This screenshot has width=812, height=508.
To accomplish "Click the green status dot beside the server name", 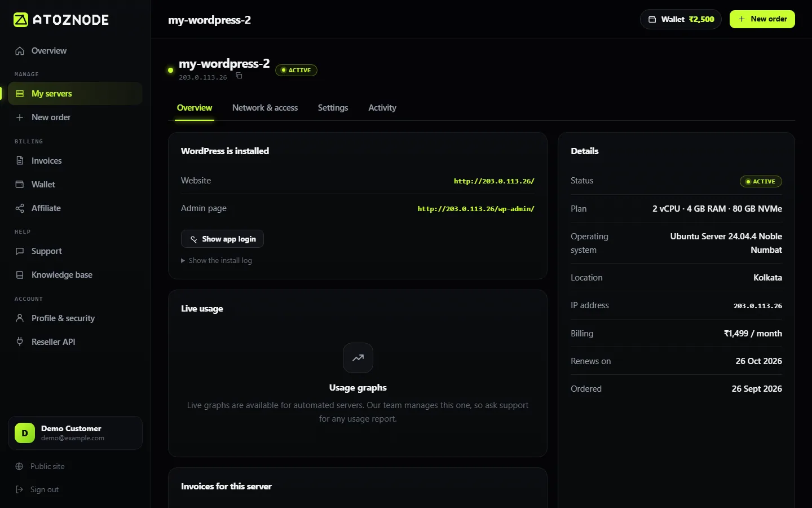I will click(x=170, y=71).
